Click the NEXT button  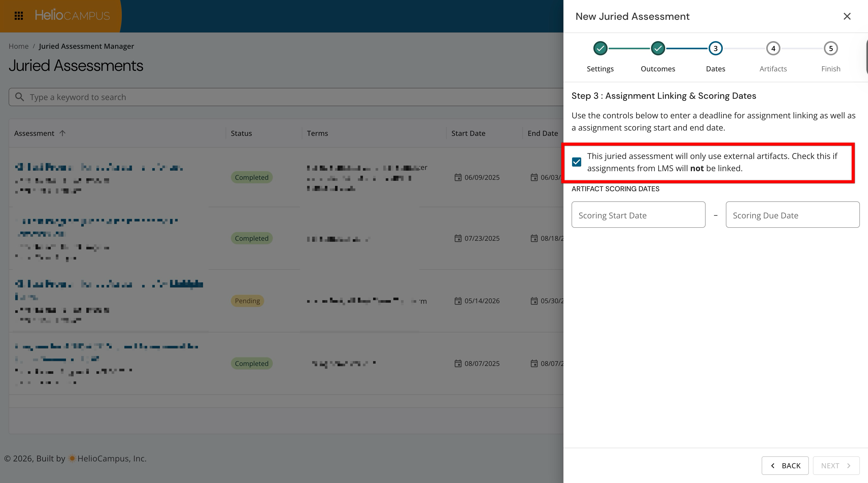(x=836, y=465)
